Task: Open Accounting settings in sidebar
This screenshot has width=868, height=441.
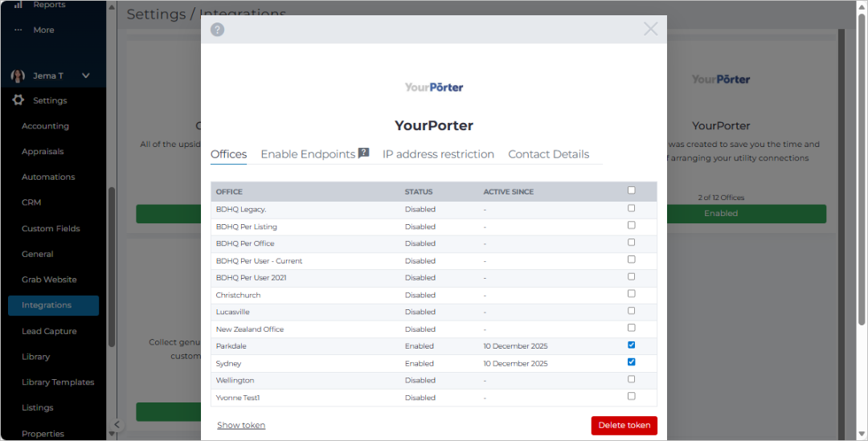Action: [45, 126]
